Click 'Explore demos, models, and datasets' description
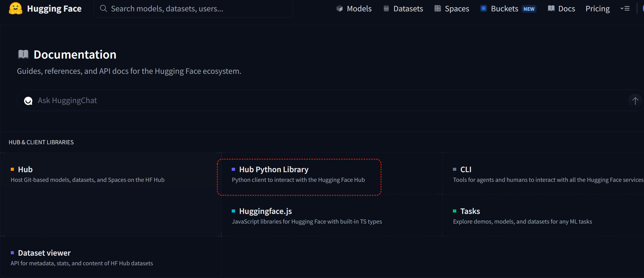 523,222
